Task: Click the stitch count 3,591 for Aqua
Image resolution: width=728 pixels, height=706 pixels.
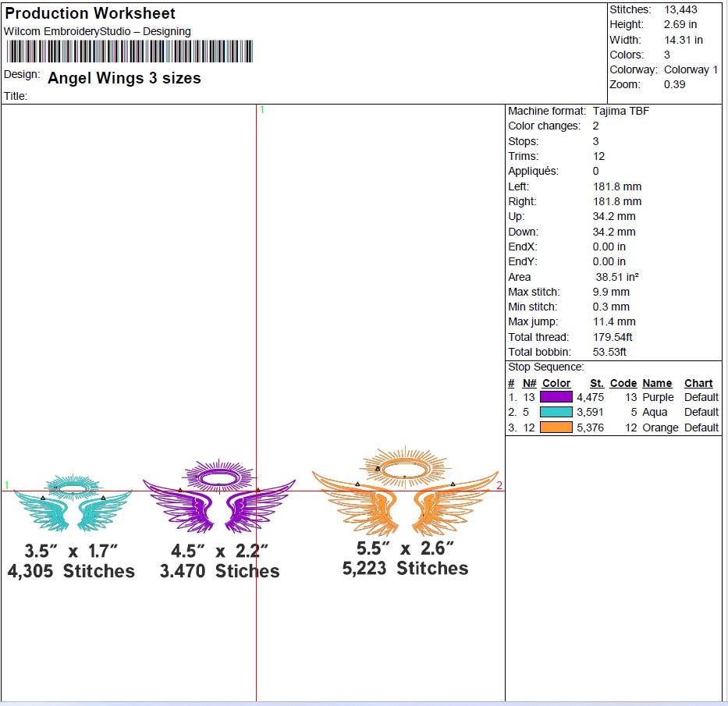Action: tap(590, 412)
